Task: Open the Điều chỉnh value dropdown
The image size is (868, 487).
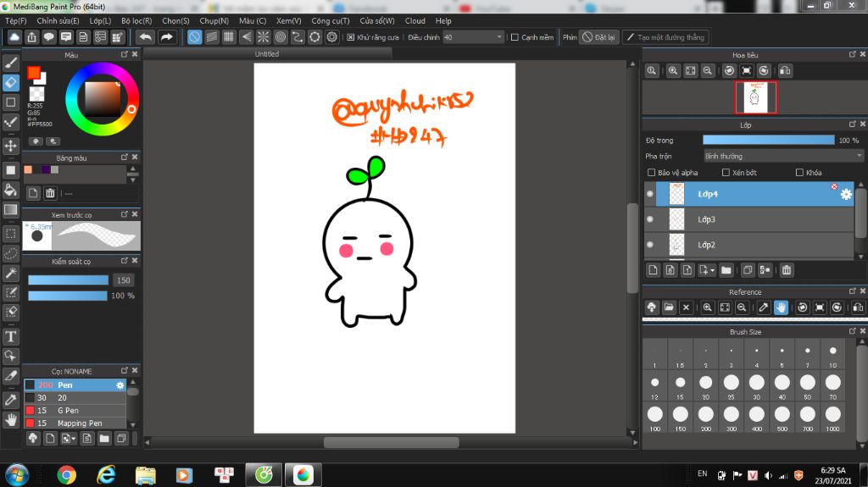Action: (x=499, y=37)
